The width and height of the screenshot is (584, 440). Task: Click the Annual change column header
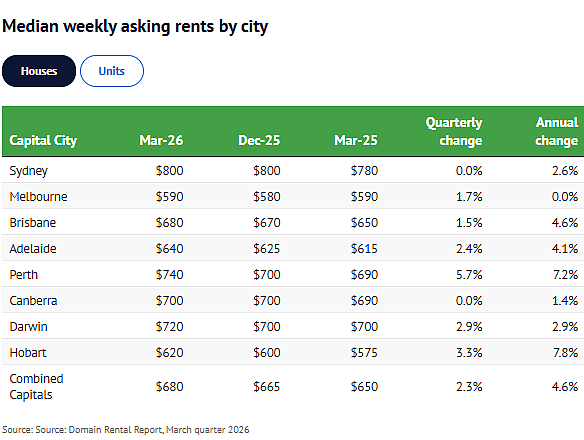557,132
